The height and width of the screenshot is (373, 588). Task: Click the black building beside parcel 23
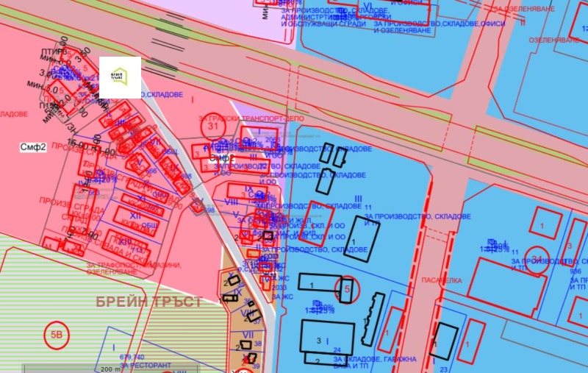[x=444, y=341]
